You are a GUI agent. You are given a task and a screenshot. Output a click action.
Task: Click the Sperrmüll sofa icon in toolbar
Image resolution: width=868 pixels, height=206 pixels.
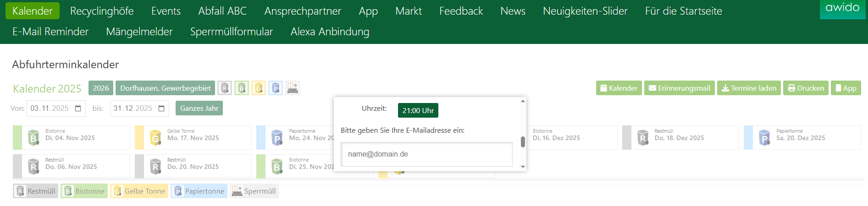click(293, 88)
